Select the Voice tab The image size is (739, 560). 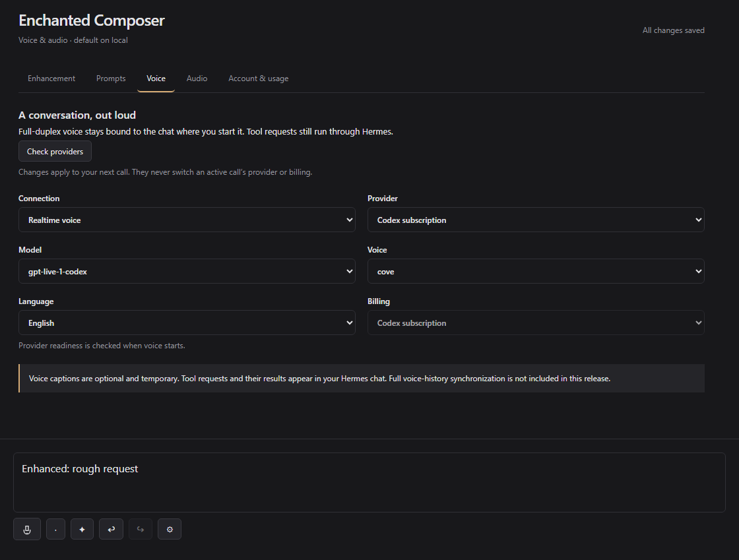(x=156, y=78)
